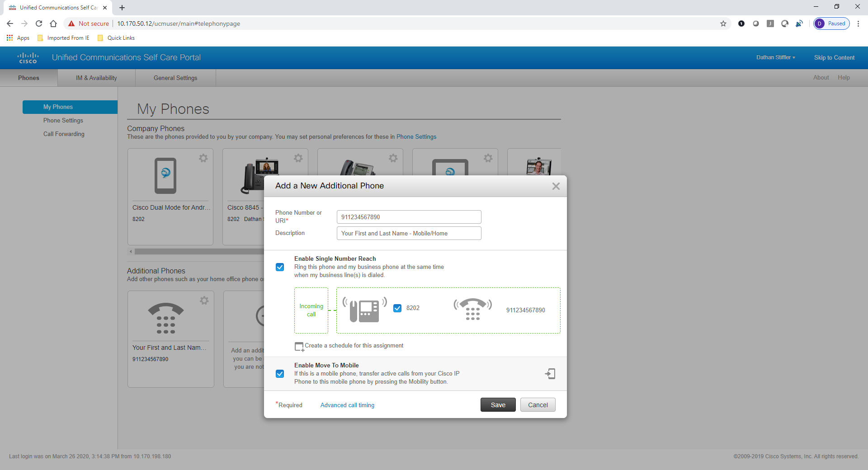The height and width of the screenshot is (470, 868).
Task: Open settings gear for Cisco 8845 phone
Action: 298,158
